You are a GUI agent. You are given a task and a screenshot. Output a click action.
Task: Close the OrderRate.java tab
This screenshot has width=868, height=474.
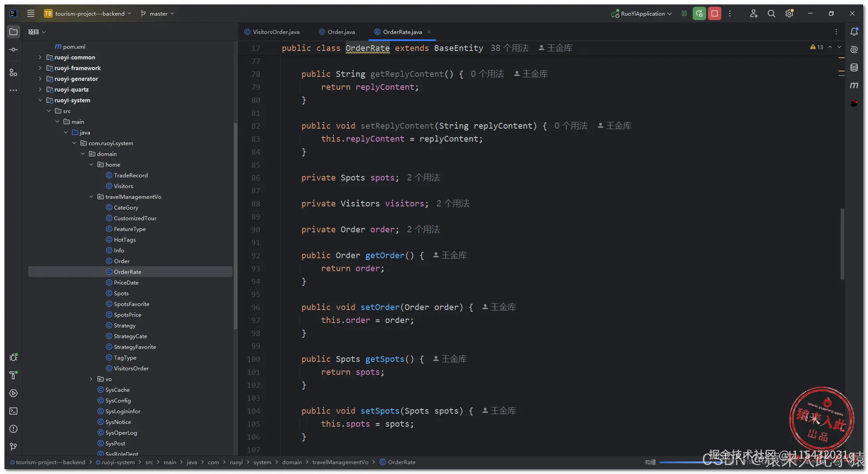(x=429, y=32)
